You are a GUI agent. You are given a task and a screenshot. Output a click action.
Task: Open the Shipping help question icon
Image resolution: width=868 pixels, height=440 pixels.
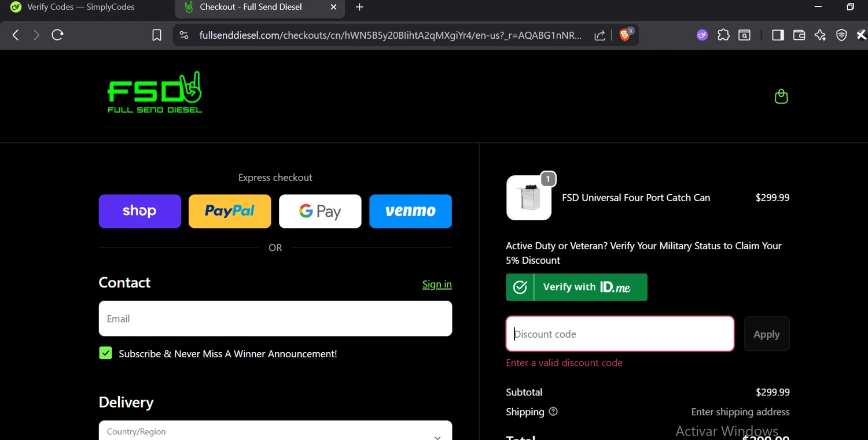(553, 412)
